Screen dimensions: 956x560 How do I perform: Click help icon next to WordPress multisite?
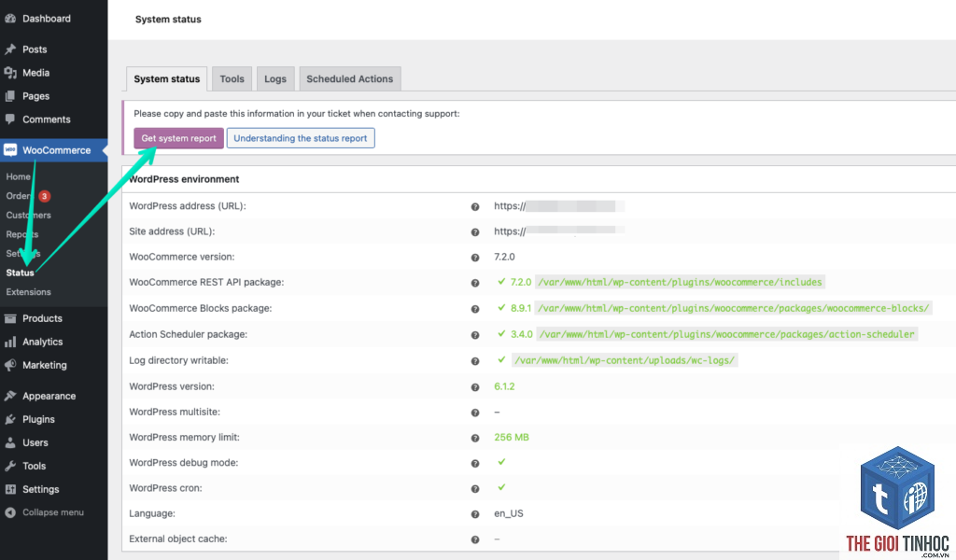[x=475, y=413]
